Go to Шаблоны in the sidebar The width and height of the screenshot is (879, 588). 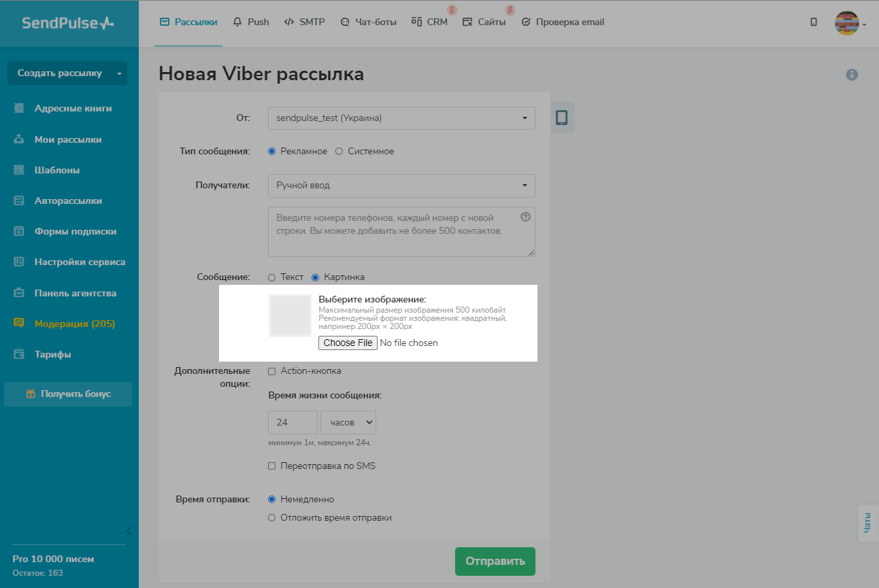pos(57,170)
